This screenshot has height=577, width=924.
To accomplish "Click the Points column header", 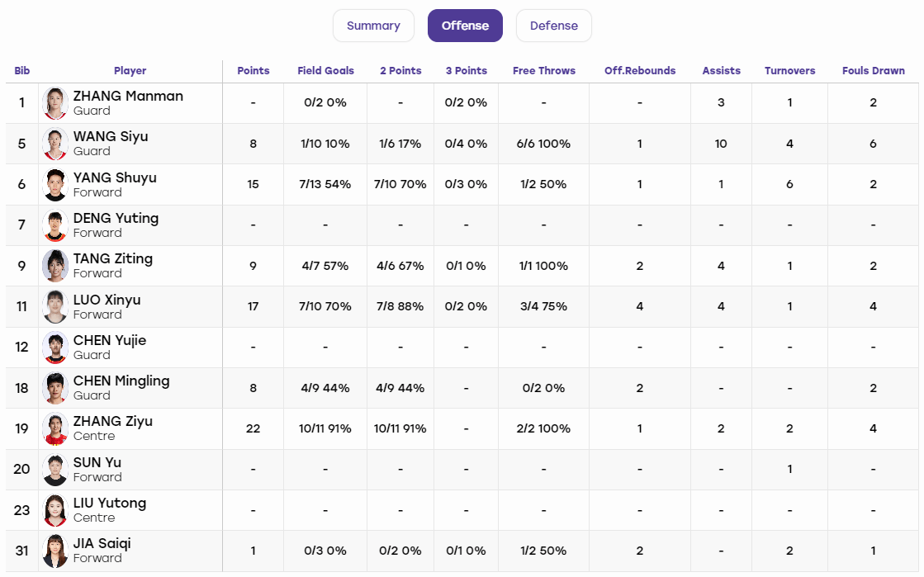I will pos(254,71).
